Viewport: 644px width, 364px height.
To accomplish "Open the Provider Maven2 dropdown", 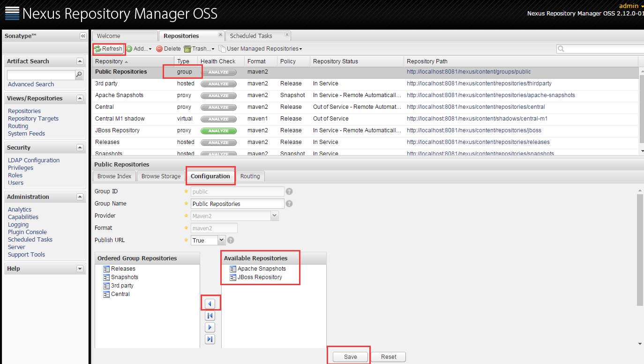I will pos(275,216).
